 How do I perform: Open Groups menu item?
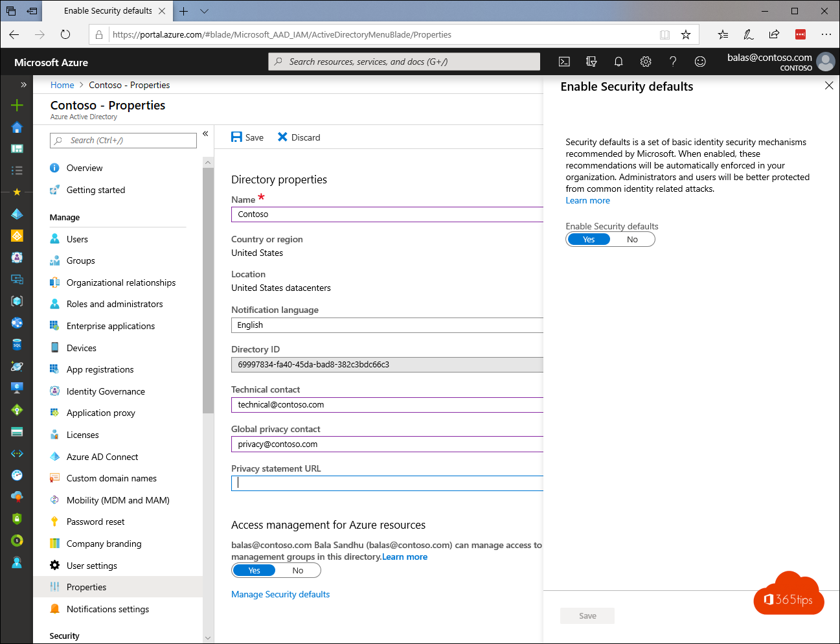[x=80, y=260]
